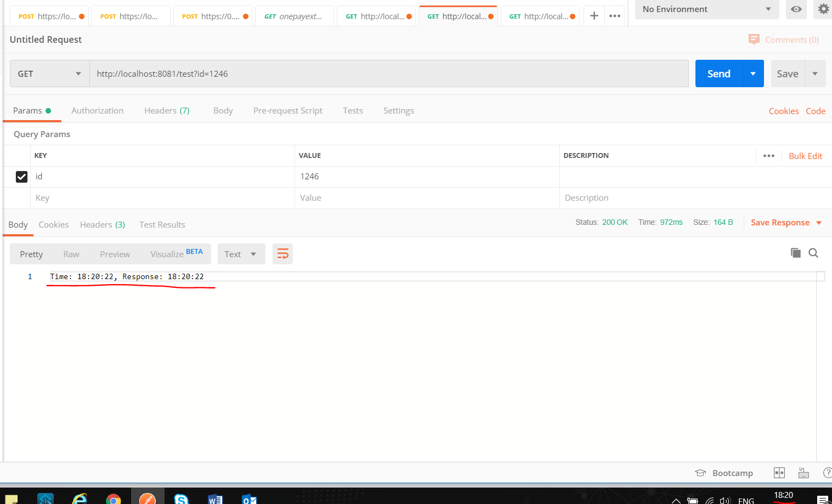Select the Raw response view

click(x=71, y=254)
